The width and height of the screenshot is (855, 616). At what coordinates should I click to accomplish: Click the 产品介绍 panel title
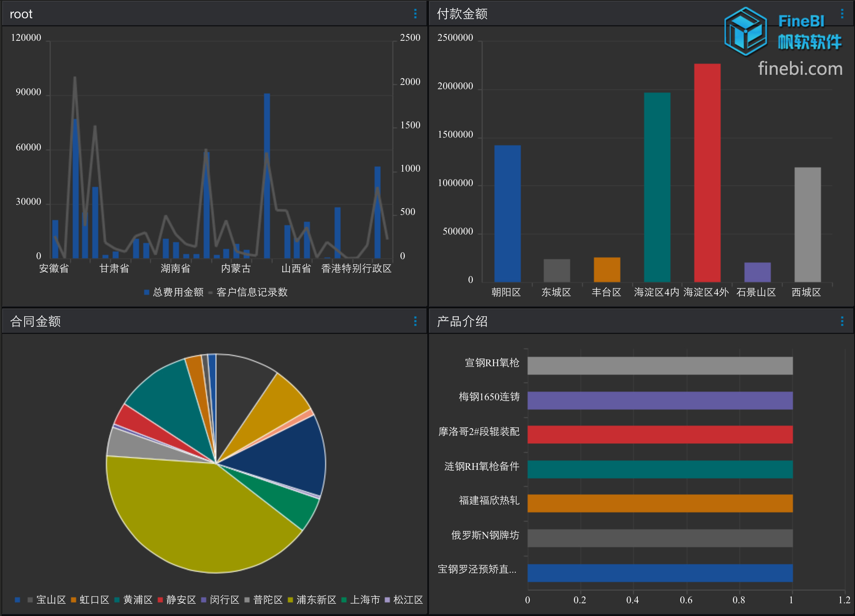462,321
